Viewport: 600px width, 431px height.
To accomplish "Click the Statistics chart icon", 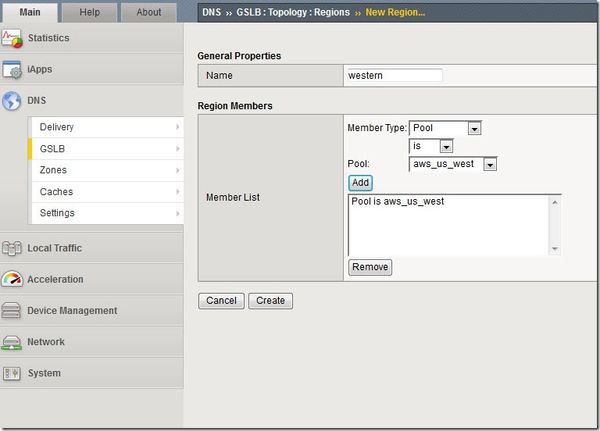I will click(x=12, y=39).
